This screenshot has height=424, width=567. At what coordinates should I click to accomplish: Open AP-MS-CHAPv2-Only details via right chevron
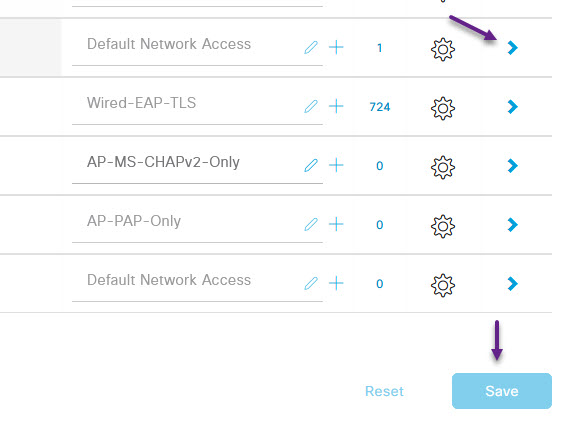[512, 166]
